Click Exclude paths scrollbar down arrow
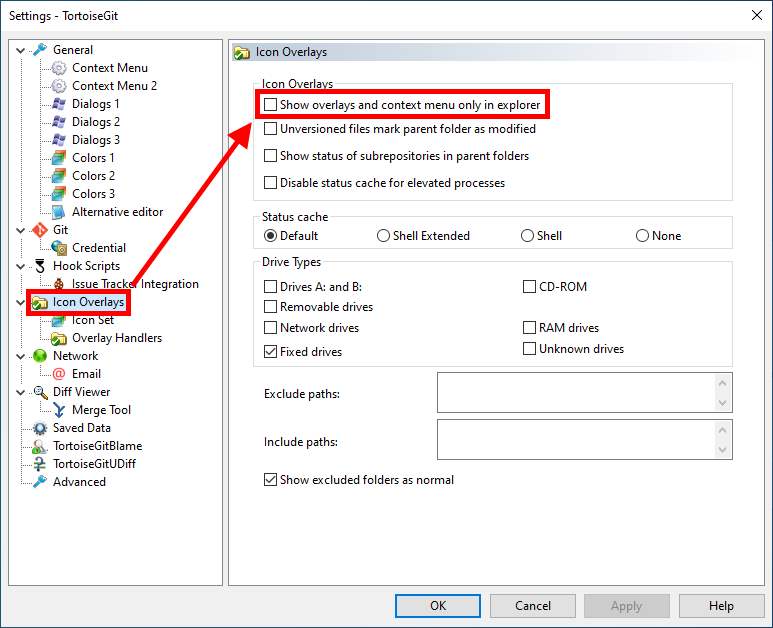 [722, 403]
